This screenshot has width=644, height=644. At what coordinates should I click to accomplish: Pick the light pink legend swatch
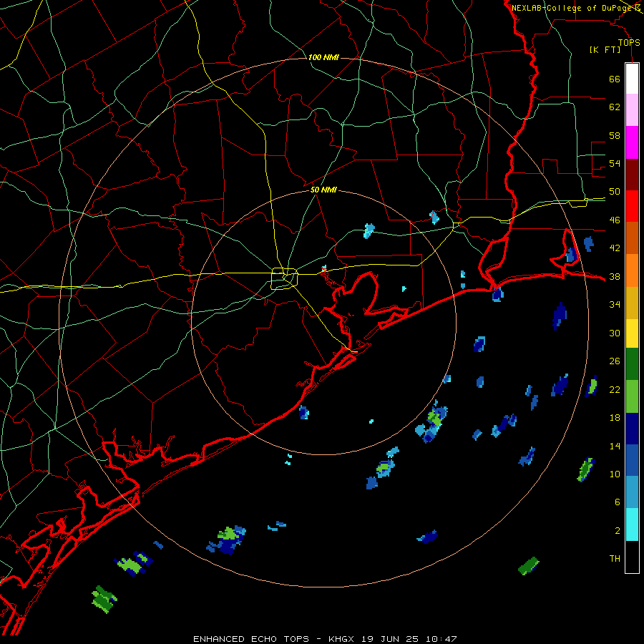tap(632, 110)
